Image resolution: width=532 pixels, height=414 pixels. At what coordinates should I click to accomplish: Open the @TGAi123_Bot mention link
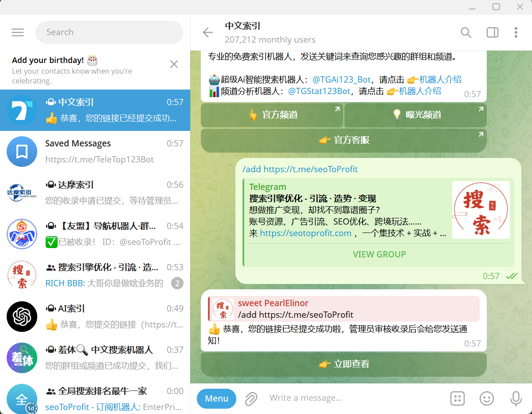coord(341,80)
